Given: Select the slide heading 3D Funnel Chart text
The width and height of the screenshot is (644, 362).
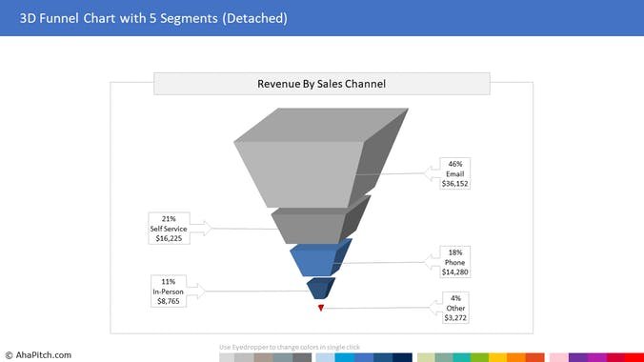Looking at the screenshot, I should click(153, 18).
